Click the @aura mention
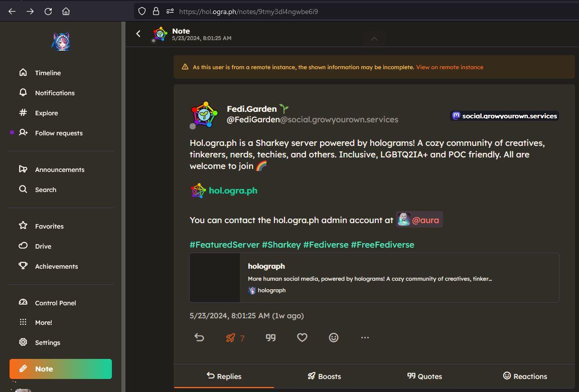 click(419, 220)
